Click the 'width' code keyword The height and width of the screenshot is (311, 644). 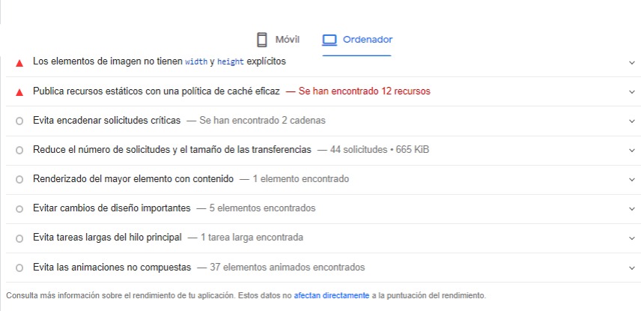point(196,62)
